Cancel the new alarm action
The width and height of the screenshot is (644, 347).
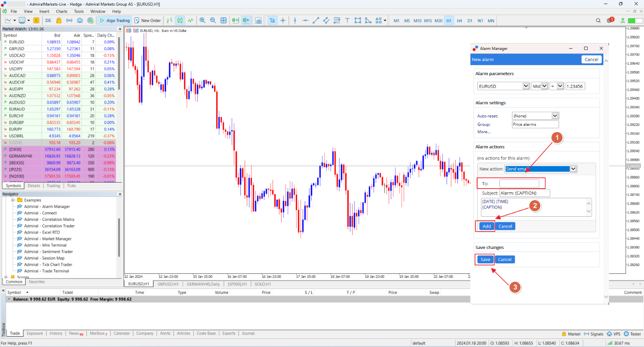pos(505,226)
